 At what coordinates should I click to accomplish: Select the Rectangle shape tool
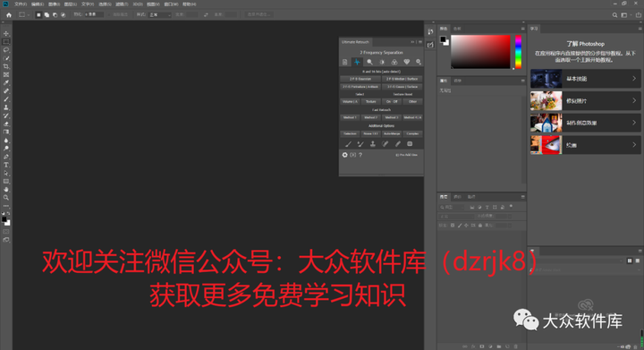tap(6, 182)
